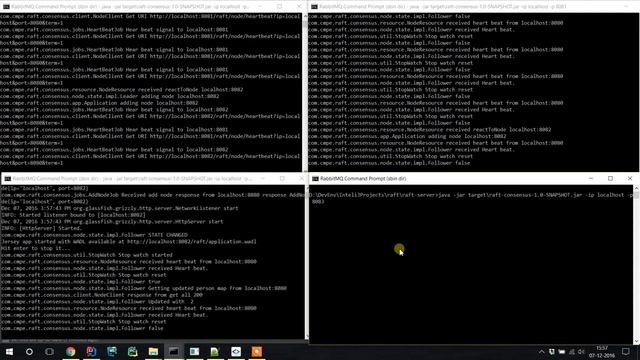Minimize the top-left Command Prompt window

260,7
